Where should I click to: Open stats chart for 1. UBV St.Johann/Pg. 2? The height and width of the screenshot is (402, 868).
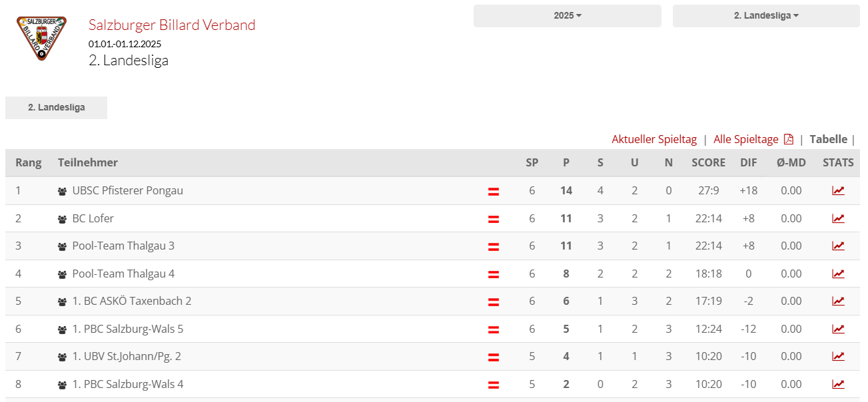[x=838, y=357]
